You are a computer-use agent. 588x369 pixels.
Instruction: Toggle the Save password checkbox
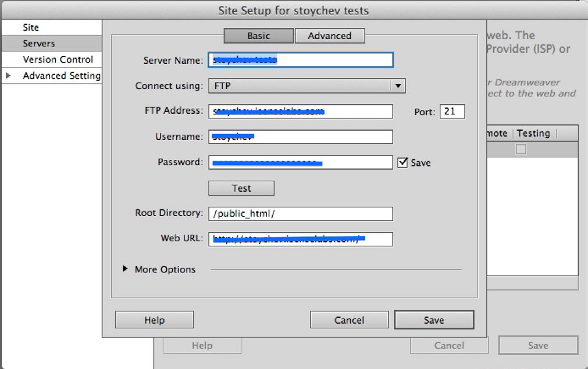[402, 162]
